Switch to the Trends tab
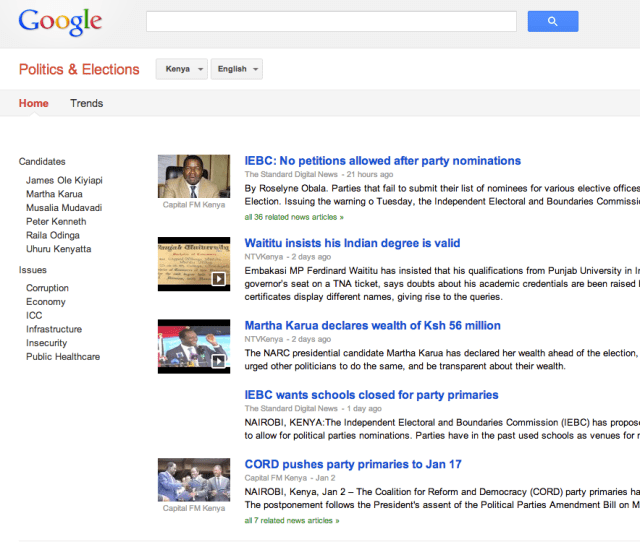The height and width of the screenshot is (542, 640). pos(87,103)
